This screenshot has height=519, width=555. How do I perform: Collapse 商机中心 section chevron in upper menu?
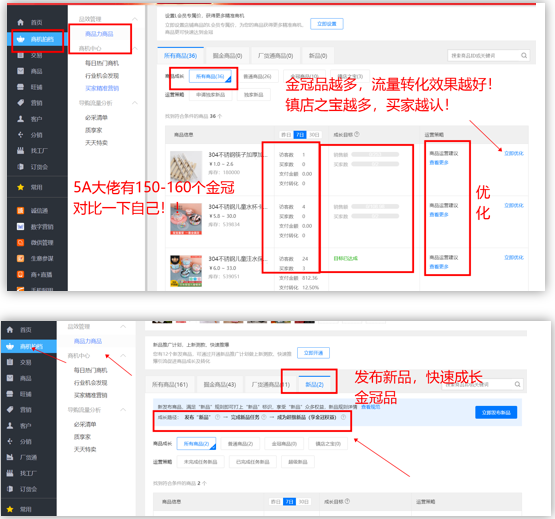[135, 48]
